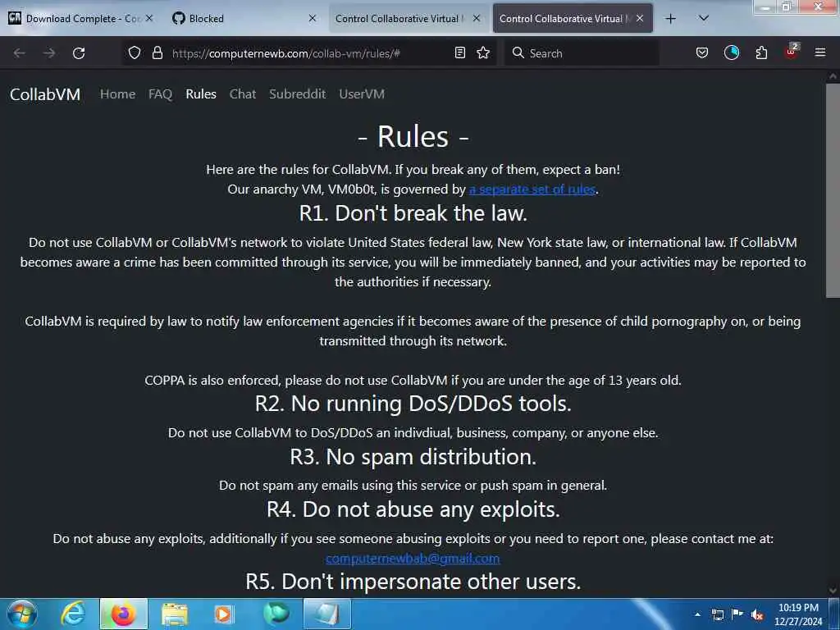Close the active Control Collaborative Virtual tab
The width and height of the screenshot is (840, 630).
click(x=640, y=18)
